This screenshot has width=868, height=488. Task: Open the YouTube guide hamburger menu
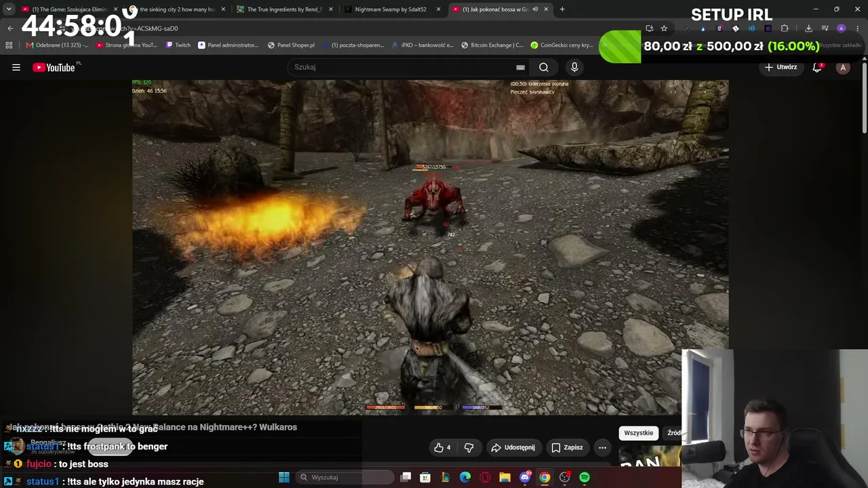pyautogui.click(x=16, y=67)
